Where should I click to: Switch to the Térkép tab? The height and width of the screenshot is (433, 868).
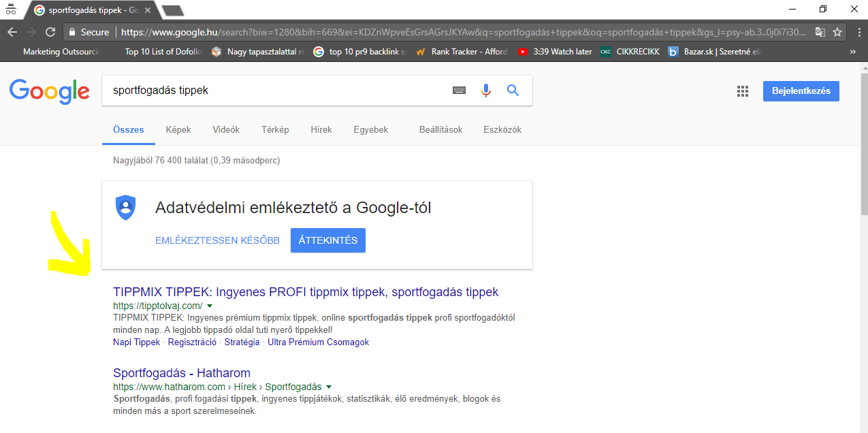pos(275,130)
